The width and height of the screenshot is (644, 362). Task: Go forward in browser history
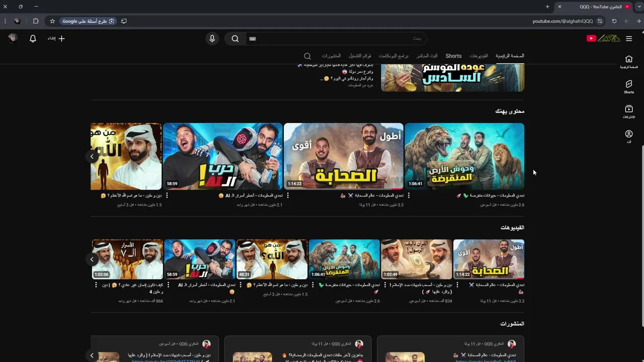coord(626,21)
